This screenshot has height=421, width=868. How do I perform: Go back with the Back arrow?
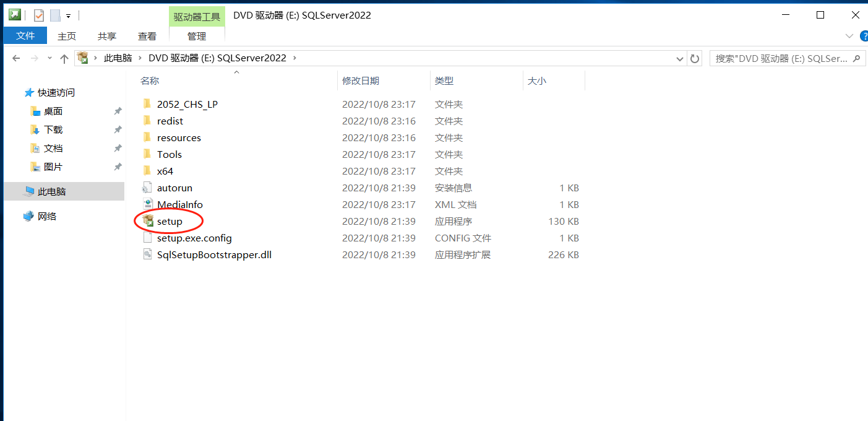17,58
